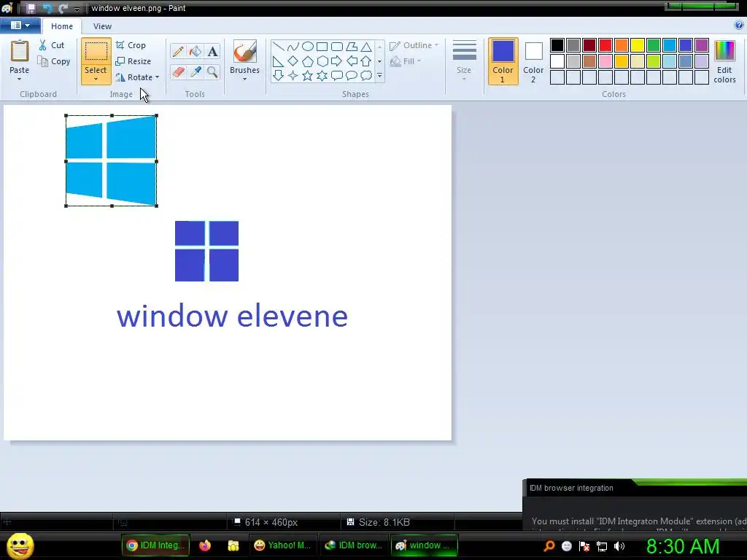Click the Cut button

[x=52, y=45]
